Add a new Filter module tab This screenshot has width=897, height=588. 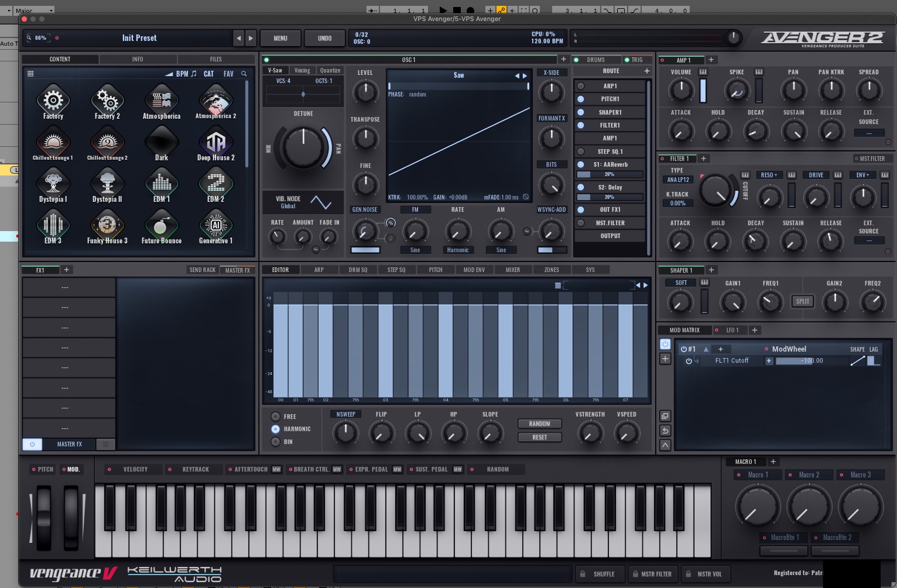704,159
